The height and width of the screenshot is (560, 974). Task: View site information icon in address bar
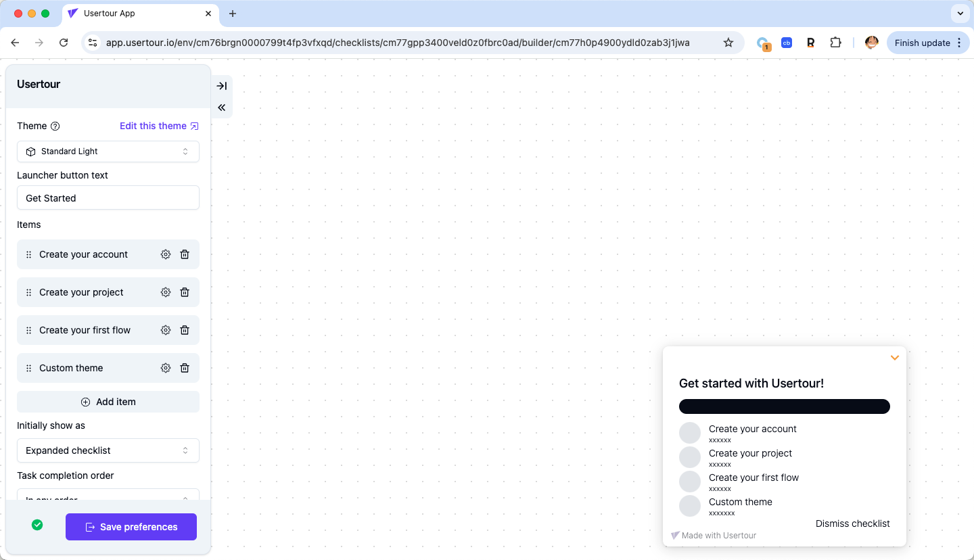93,43
